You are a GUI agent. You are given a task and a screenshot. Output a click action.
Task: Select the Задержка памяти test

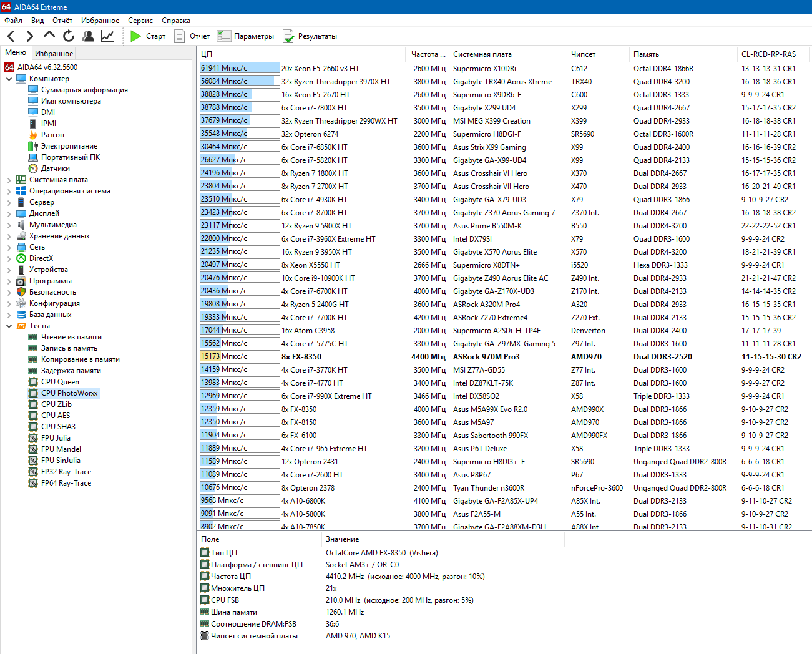tap(65, 371)
